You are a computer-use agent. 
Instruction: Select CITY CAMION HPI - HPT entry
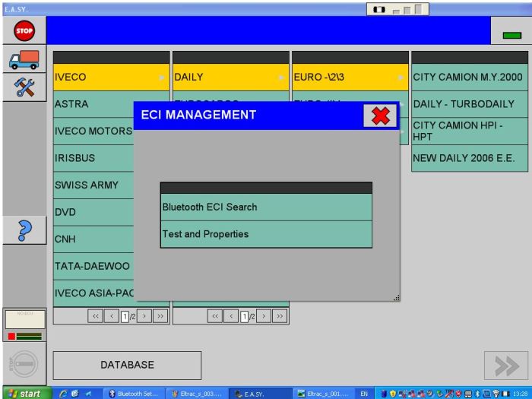pos(470,131)
